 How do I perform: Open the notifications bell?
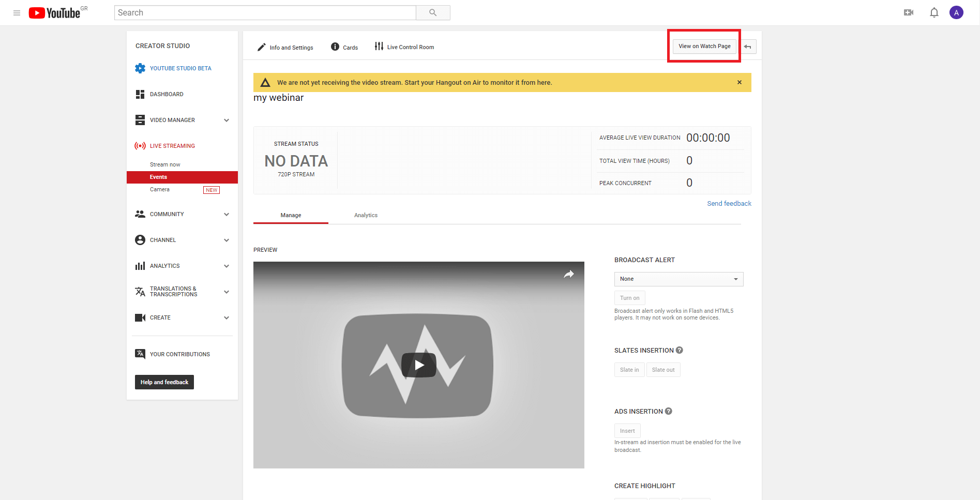[x=934, y=12]
